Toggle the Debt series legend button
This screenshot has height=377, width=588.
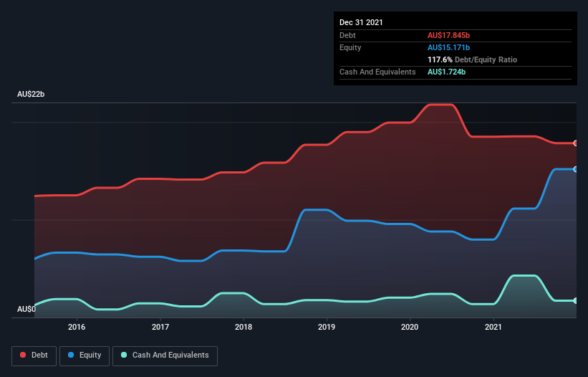[x=34, y=355]
